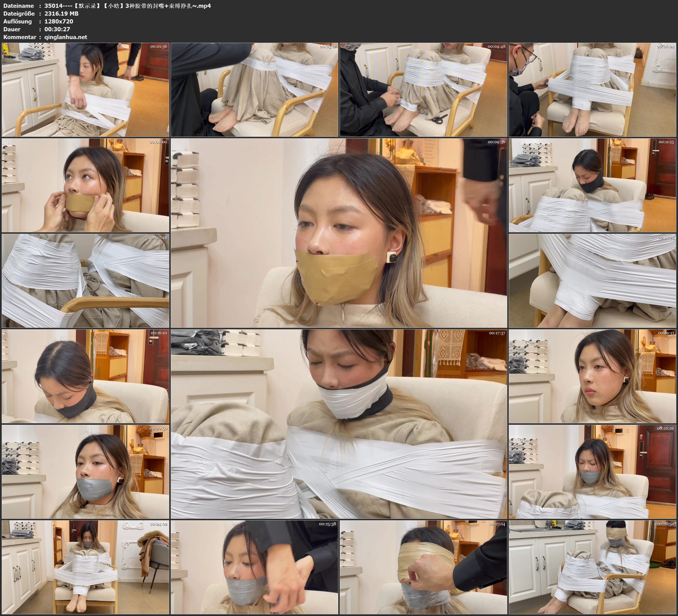Select the final thumbnail at 00:28:50
The image size is (678, 616).
593,567
